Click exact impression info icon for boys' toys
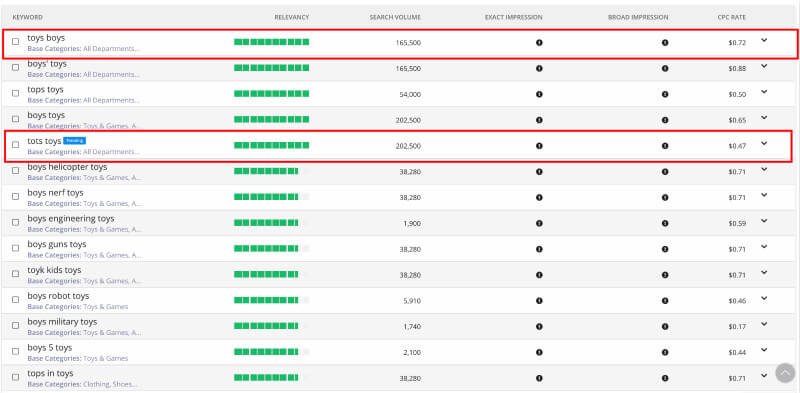This screenshot has height=393, width=800. (x=539, y=68)
